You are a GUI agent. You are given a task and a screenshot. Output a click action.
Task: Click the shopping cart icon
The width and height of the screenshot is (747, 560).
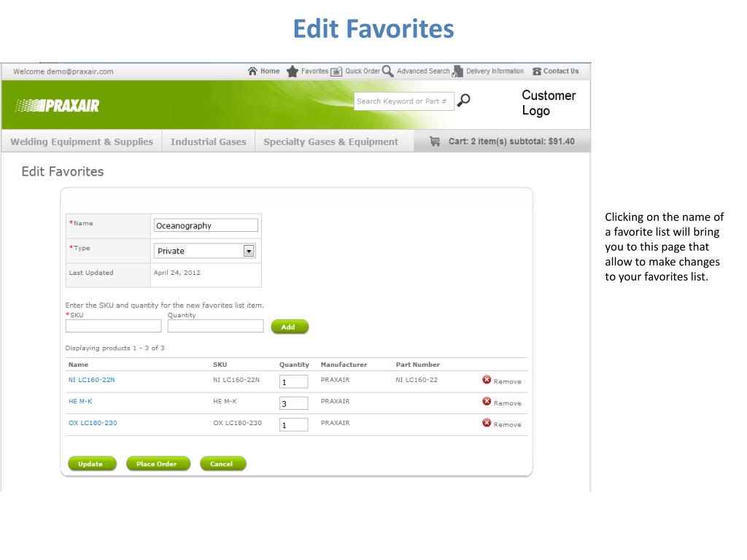tap(435, 141)
